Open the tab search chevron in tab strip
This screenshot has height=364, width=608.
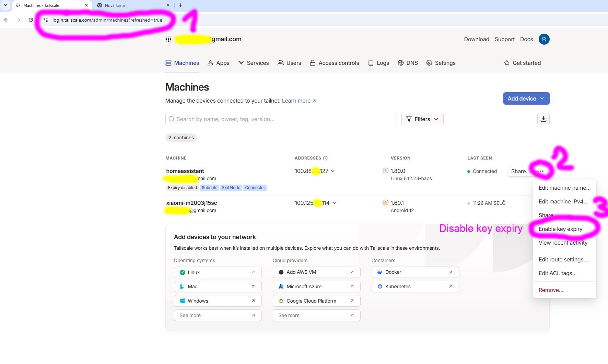(5, 5)
